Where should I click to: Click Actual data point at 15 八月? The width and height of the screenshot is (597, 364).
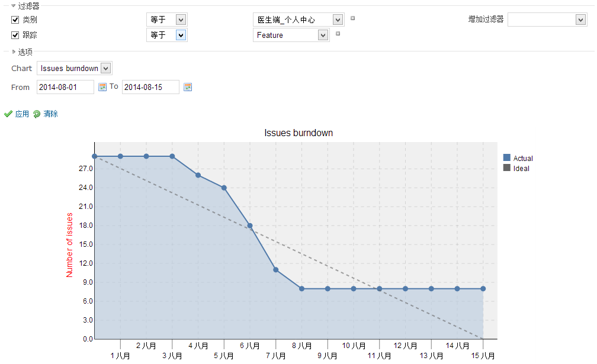(x=483, y=289)
